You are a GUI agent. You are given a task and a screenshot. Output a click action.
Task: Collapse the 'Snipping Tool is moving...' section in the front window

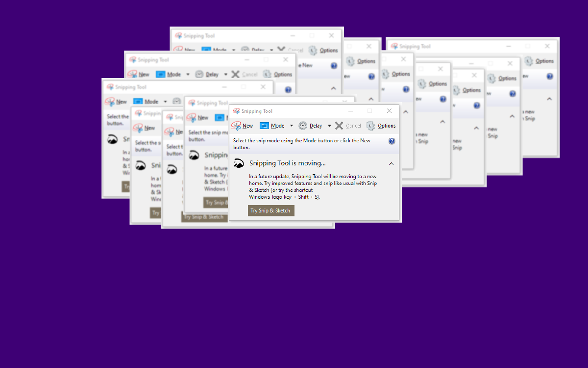click(391, 163)
